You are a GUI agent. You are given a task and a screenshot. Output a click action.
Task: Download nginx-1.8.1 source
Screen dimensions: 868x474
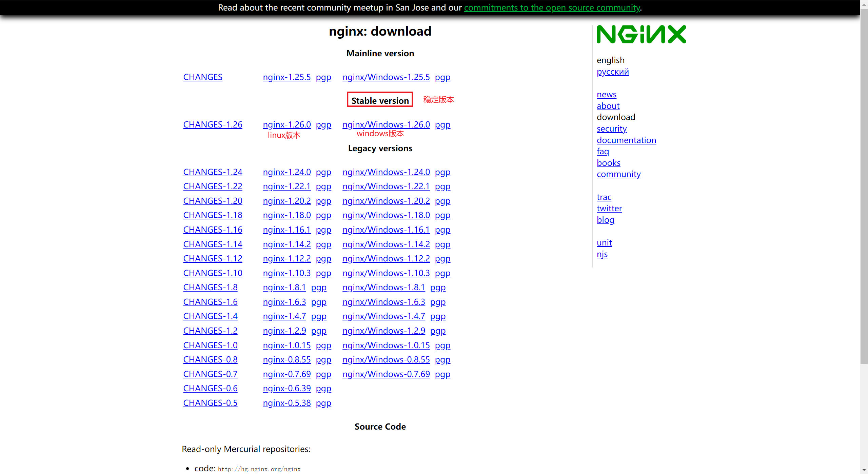[x=284, y=287]
